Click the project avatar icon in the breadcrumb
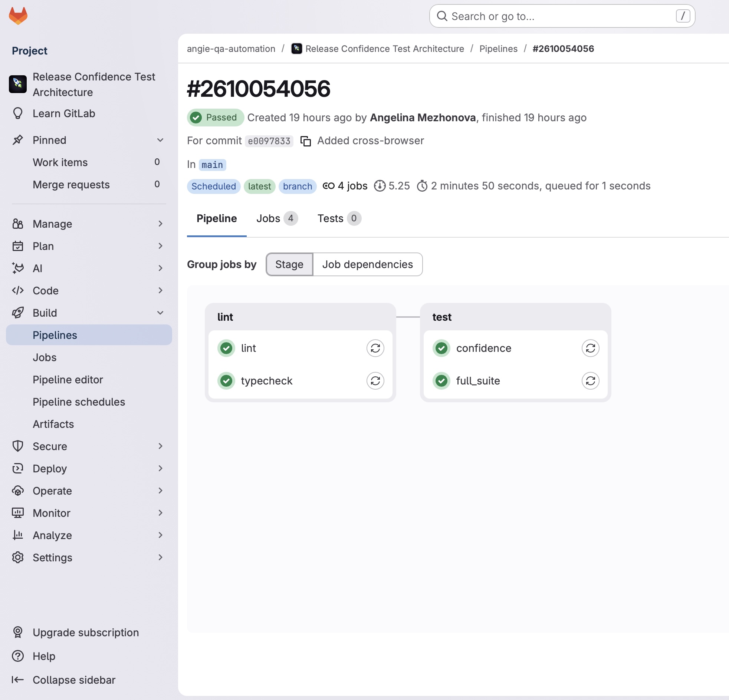729x700 pixels. coord(296,49)
